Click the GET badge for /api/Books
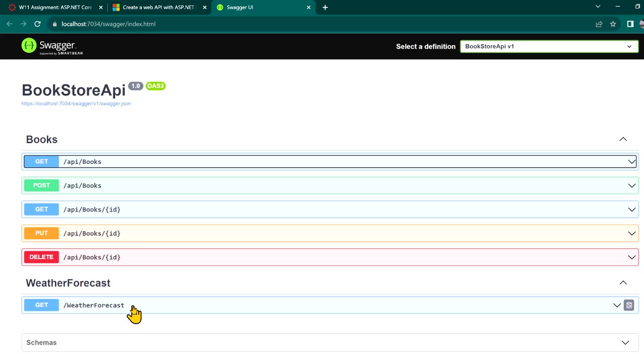 click(42, 161)
